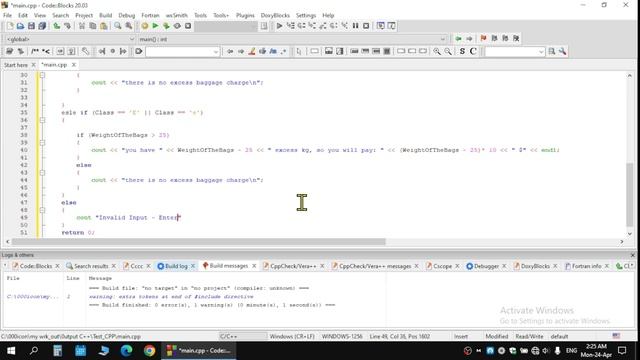This screenshot has width=640, height=360.
Task: Open the Debug menu
Action: point(127,15)
